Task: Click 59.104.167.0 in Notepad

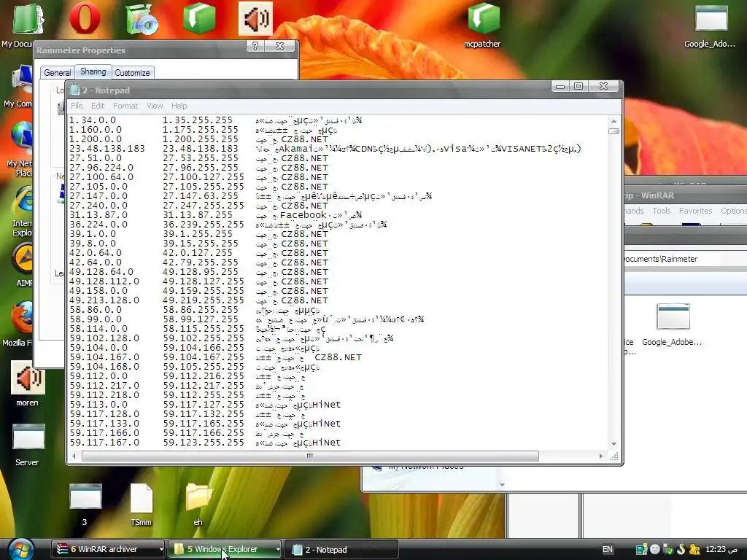Action: pos(104,357)
